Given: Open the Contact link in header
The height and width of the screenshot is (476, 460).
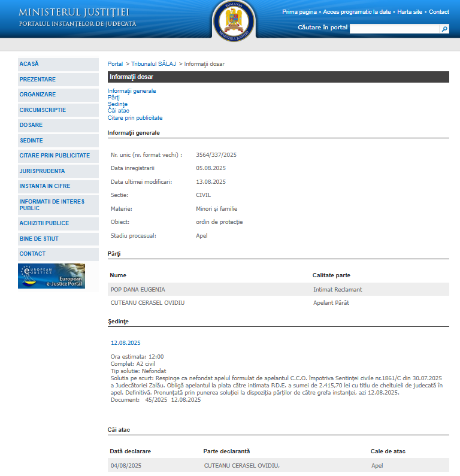Looking at the screenshot, I should [439, 12].
